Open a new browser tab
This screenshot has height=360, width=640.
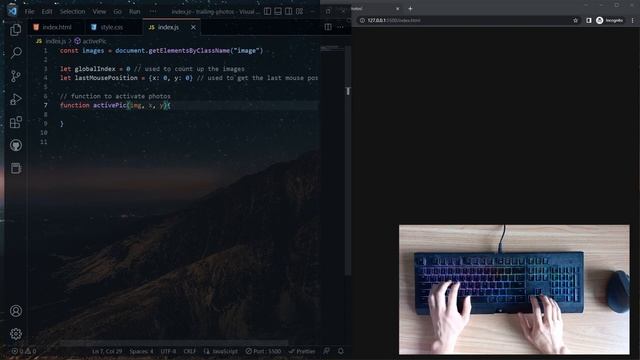(x=410, y=9)
